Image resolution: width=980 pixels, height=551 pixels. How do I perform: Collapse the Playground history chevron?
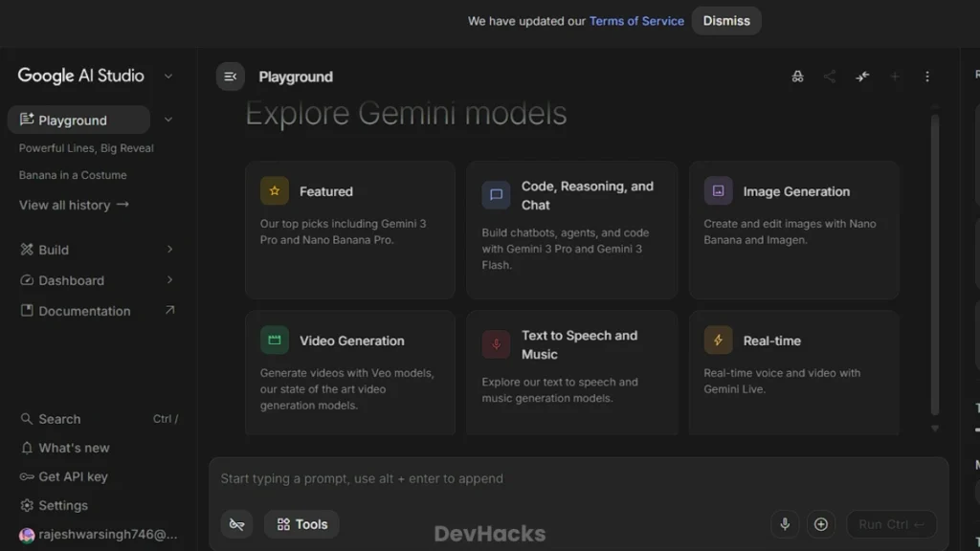point(168,120)
